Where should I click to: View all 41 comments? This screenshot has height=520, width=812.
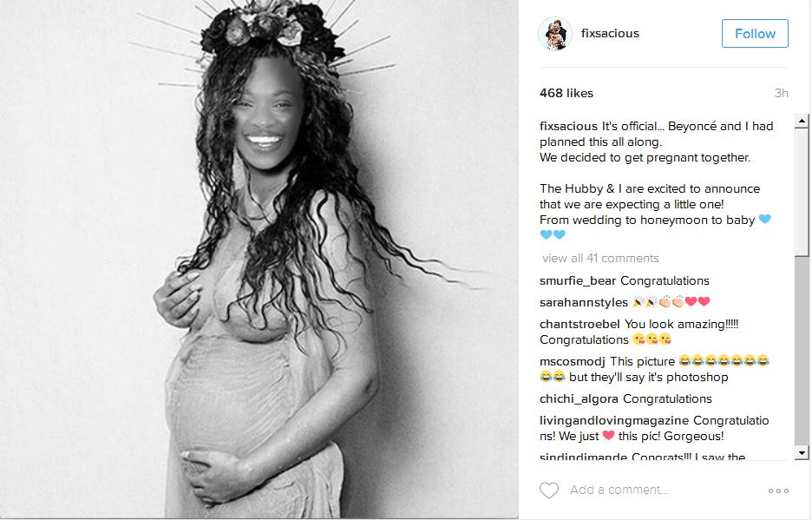coord(600,258)
